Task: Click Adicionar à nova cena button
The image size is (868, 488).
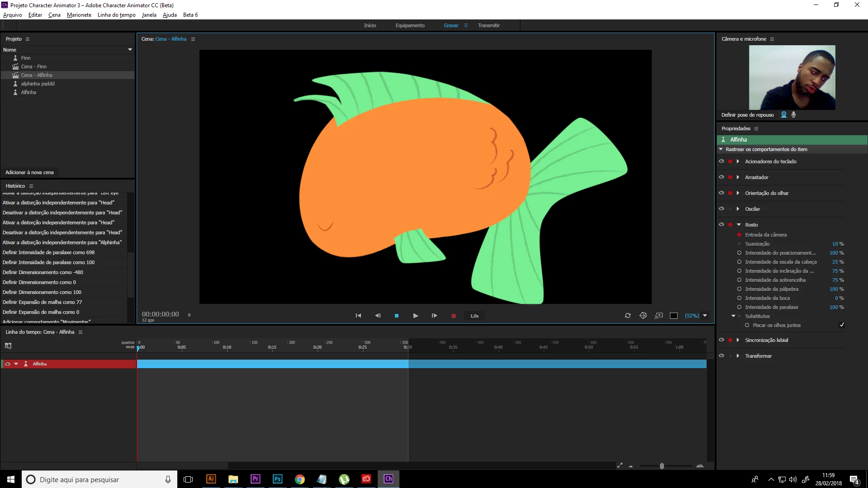Action: [x=29, y=172]
